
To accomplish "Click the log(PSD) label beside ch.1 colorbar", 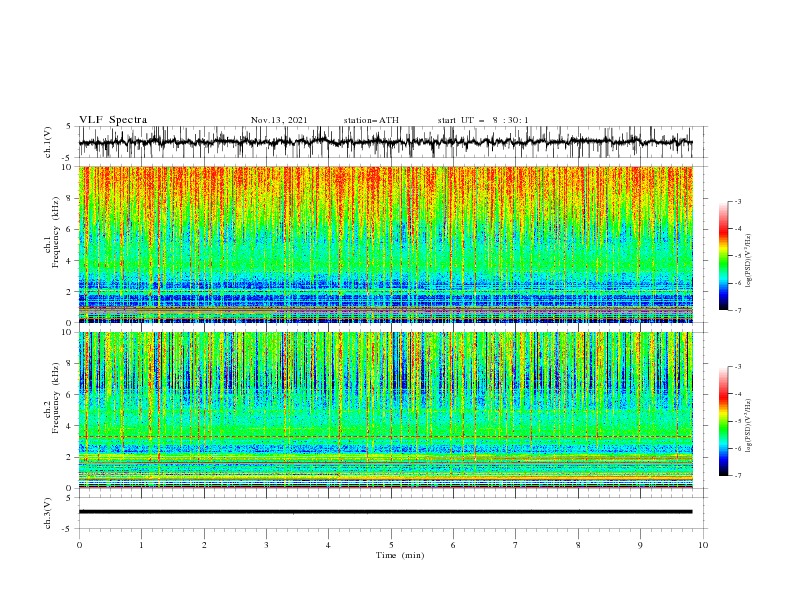I will coord(748,261).
